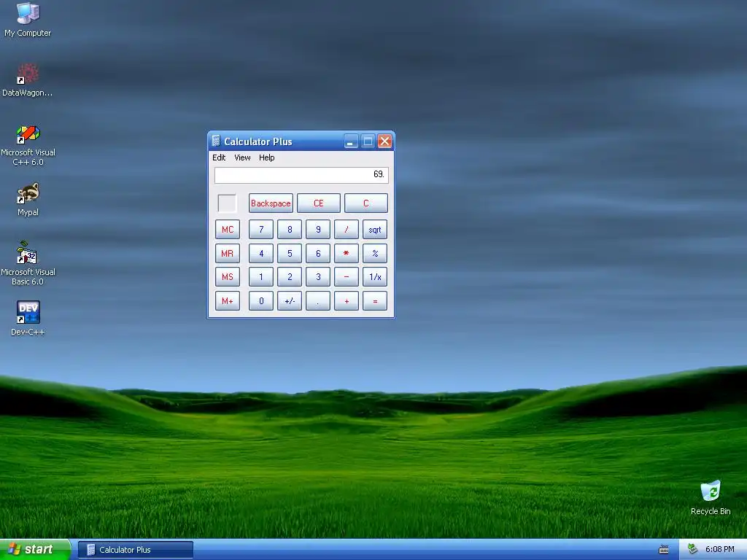Screen dimensions: 747x560
Task: Click calculator digit 1 button
Action: tap(261, 276)
